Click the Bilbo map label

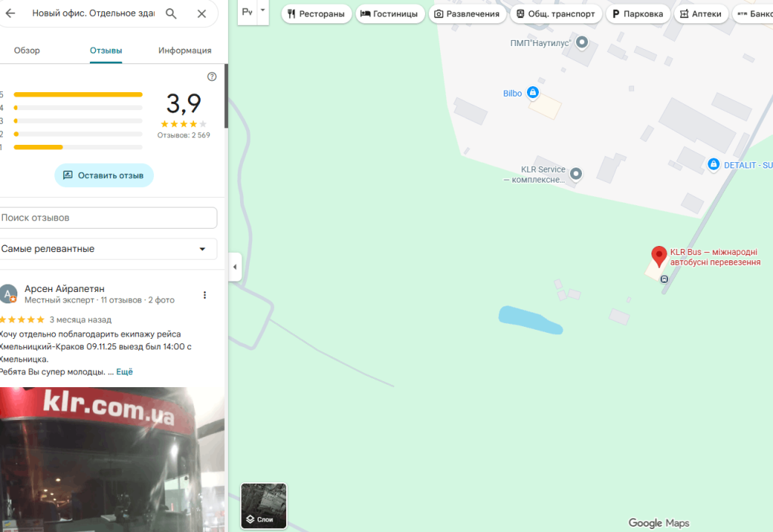tap(513, 94)
